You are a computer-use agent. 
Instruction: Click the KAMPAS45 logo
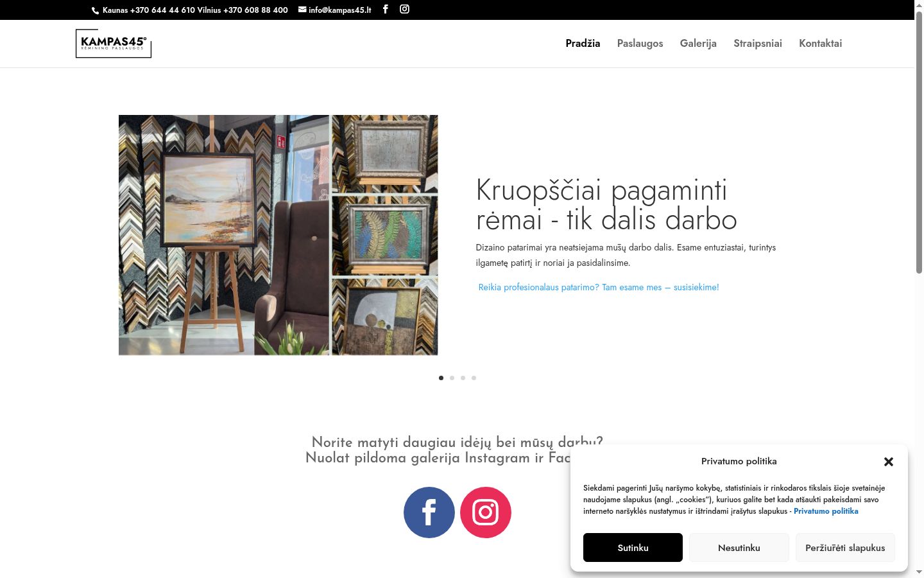pos(114,44)
